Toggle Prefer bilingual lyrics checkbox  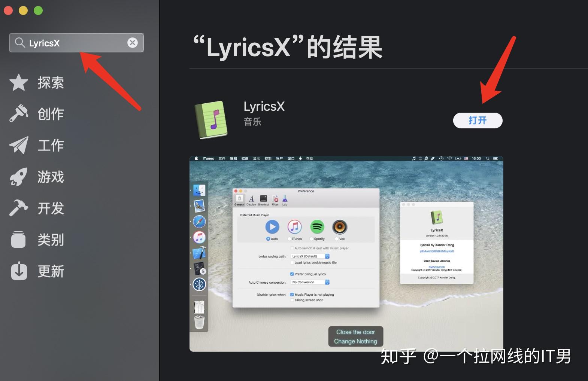pos(292,274)
